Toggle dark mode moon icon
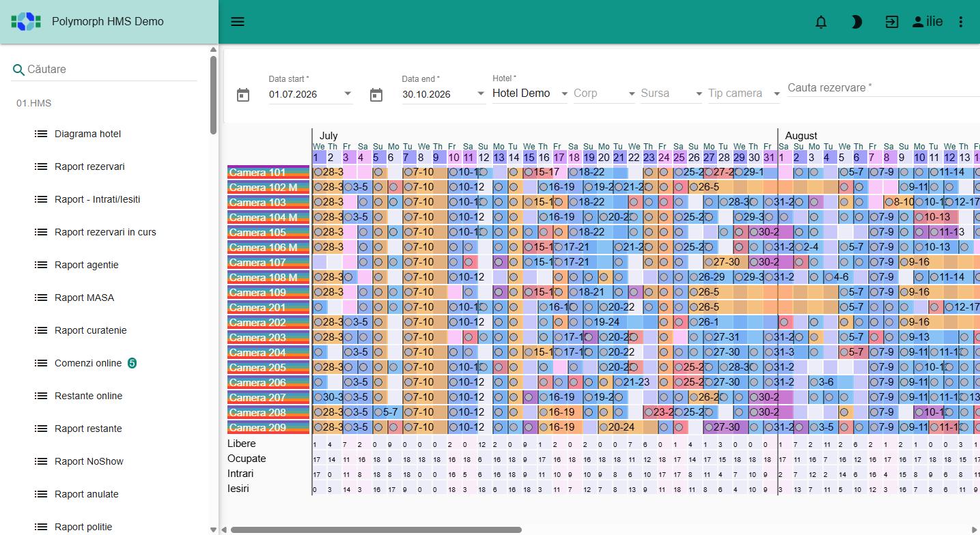This screenshot has height=535, width=980. (856, 22)
